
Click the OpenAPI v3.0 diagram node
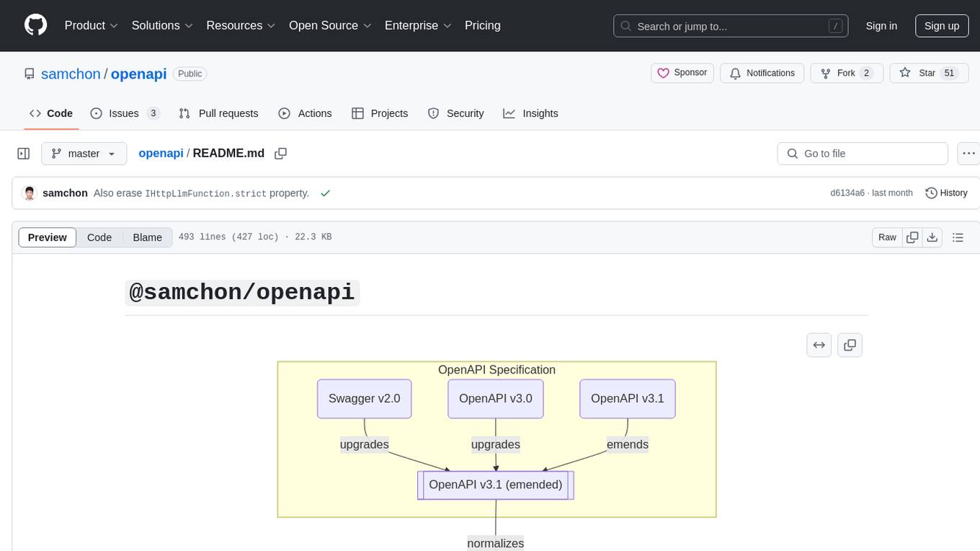(496, 399)
